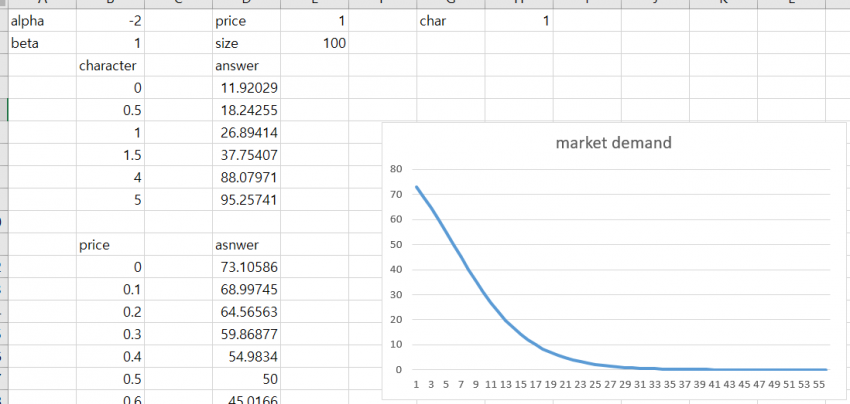This screenshot has width=850, height=404.
Task: Click the cell showing 64.56563
Action: 247,312
